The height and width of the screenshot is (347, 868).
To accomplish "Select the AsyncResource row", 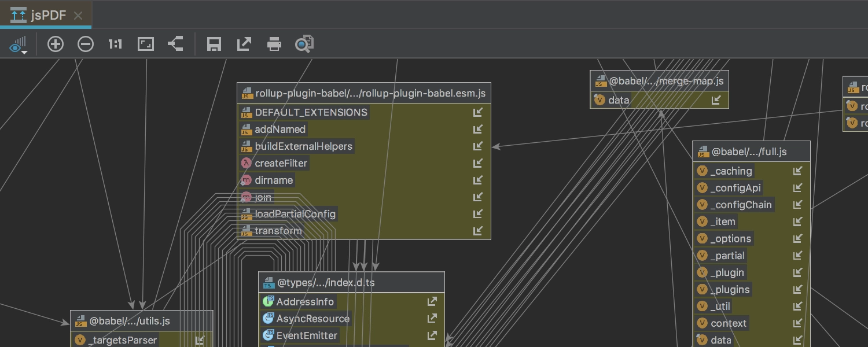I will pos(351,319).
